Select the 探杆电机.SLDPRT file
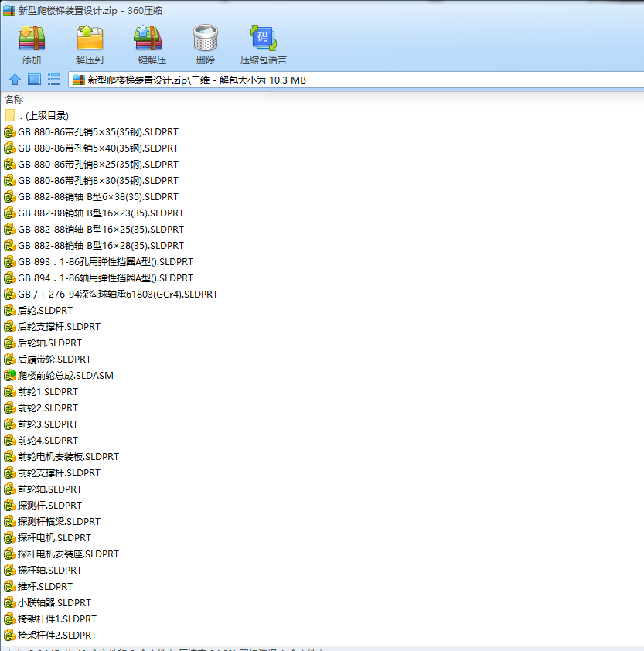Viewport: 644px width, 651px height. pos(48,537)
